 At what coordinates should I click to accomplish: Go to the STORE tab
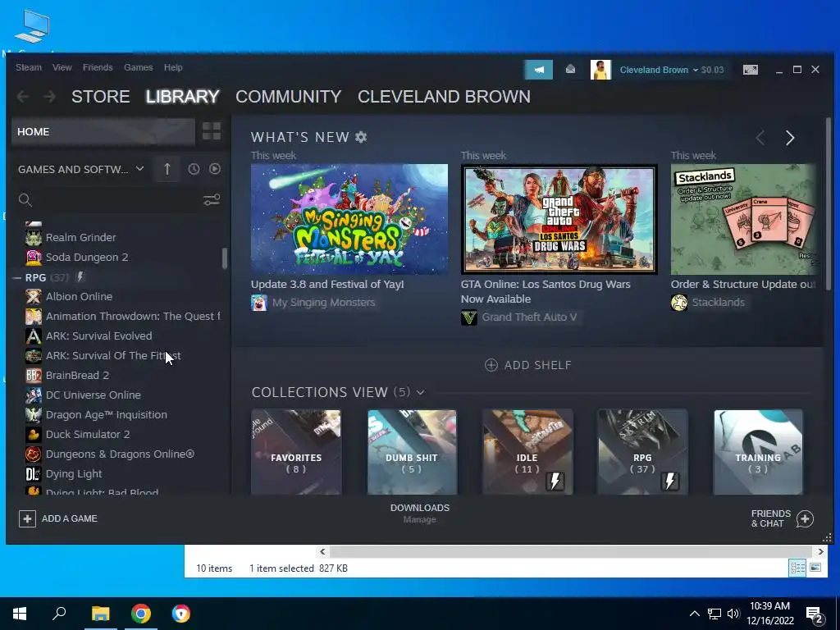[x=101, y=97]
